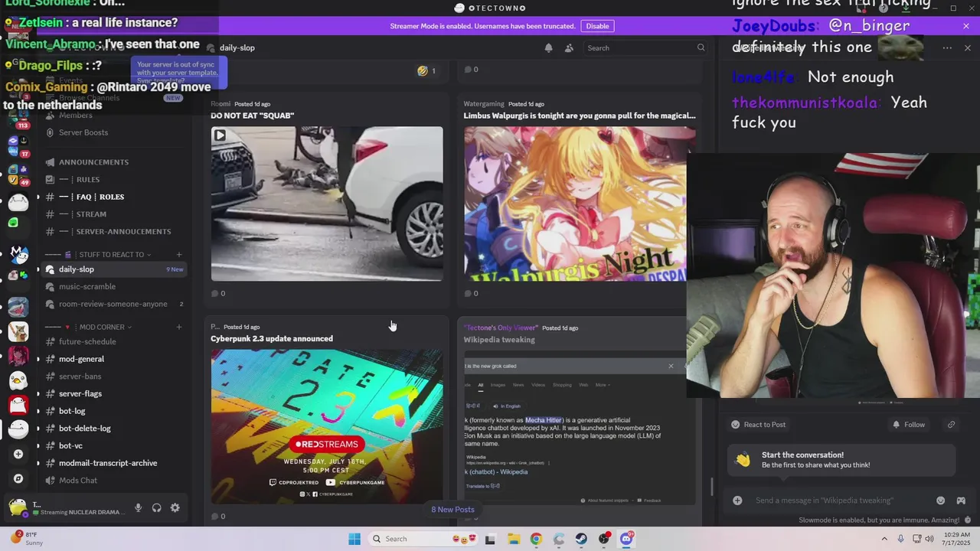Open the music-scramble channel
Viewport: 980px width, 551px height.
113,286
